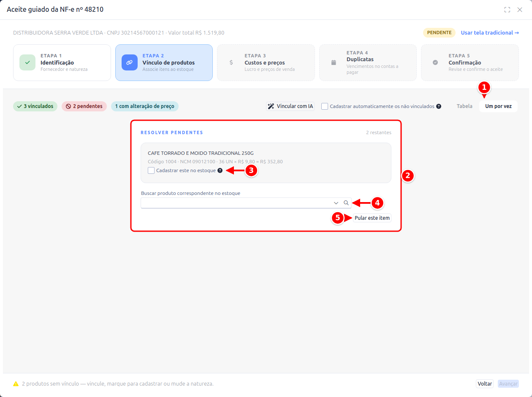The image size is (532, 397).
Task: Click the dialog title Aceite guiado da NF-e
Action: (55, 9)
